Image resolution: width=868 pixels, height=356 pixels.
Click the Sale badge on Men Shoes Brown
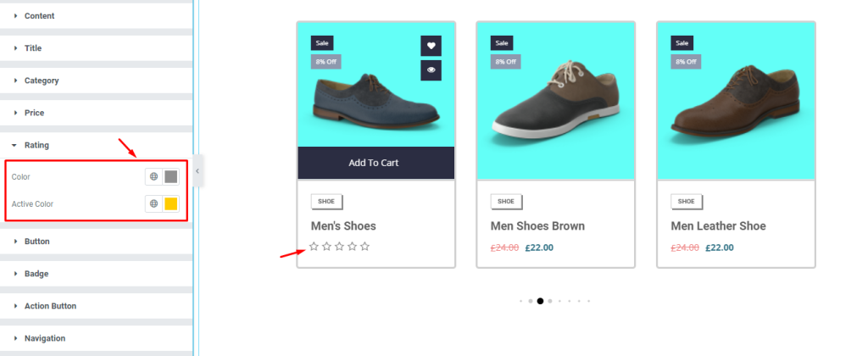tap(502, 43)
